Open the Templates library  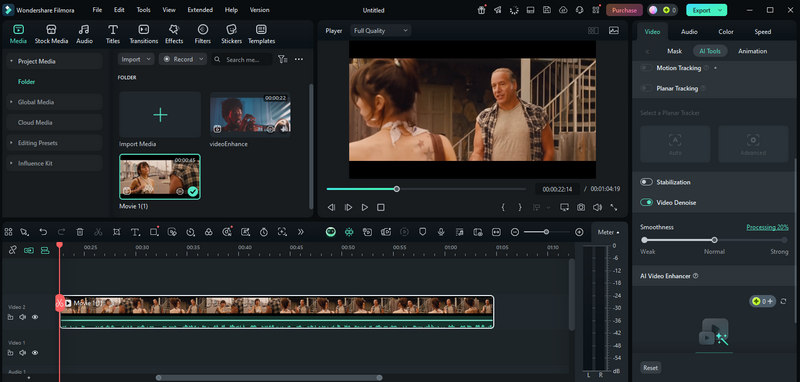click(x=261, y=34)
